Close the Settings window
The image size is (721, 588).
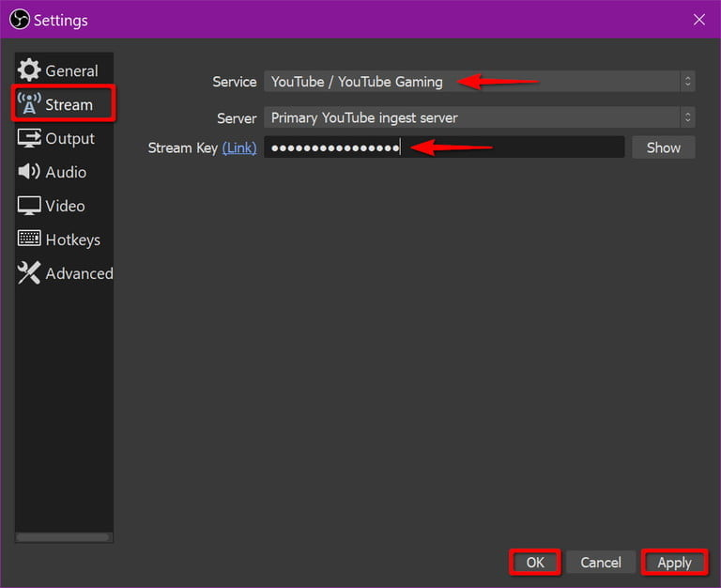pos(698,20)
